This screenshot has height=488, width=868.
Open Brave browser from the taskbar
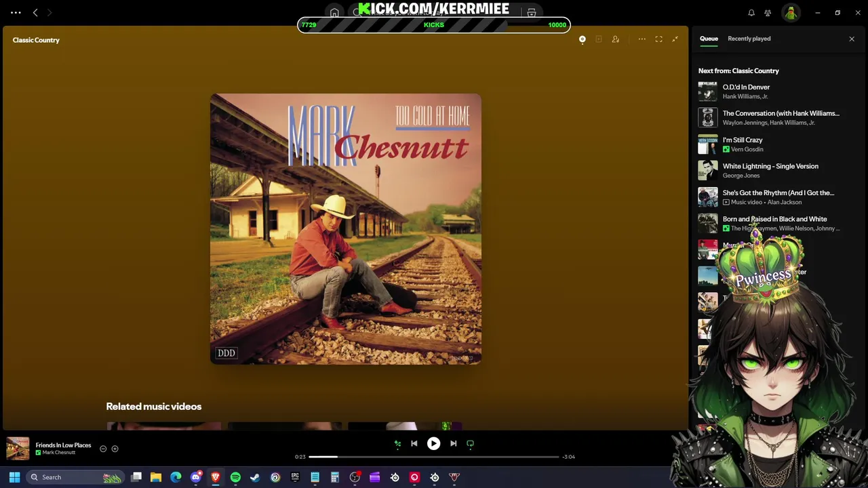coord(216,477)
